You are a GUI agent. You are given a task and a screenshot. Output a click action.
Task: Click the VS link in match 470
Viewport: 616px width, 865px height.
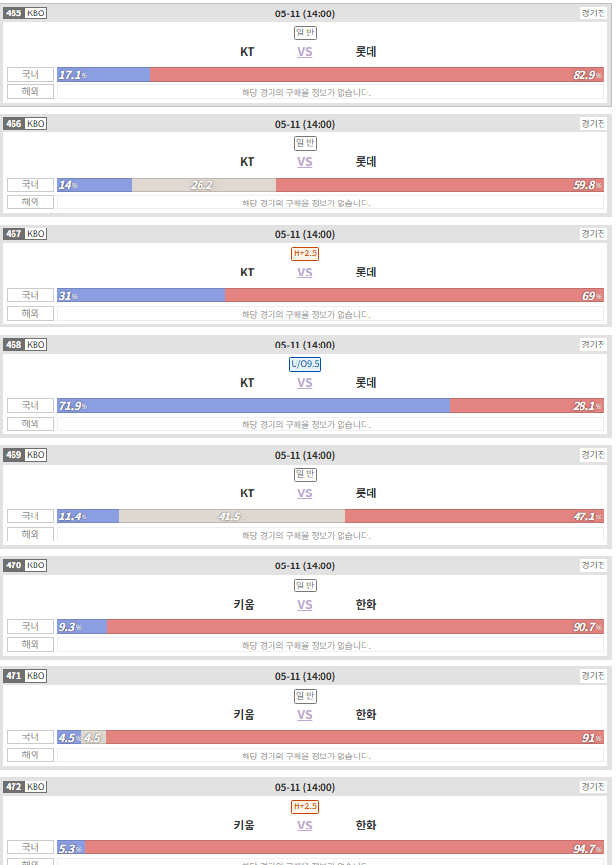pos(305,605)
